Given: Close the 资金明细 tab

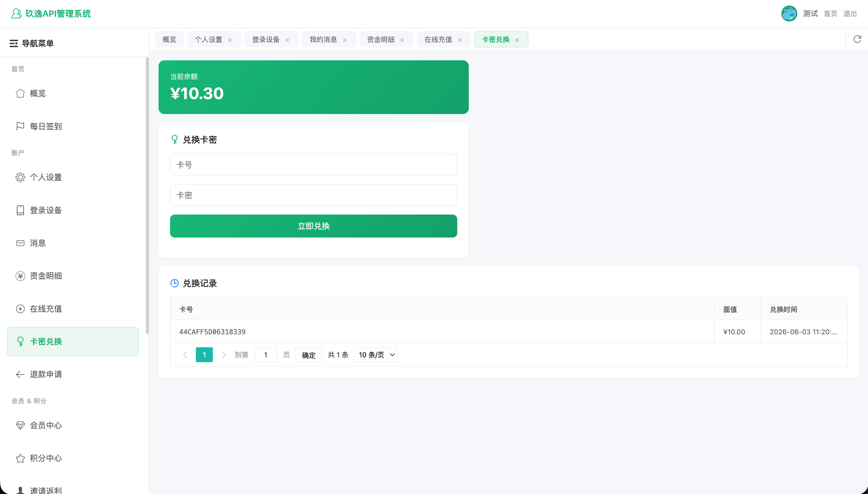Looking at the screenshot, I should tap(402, 40).
